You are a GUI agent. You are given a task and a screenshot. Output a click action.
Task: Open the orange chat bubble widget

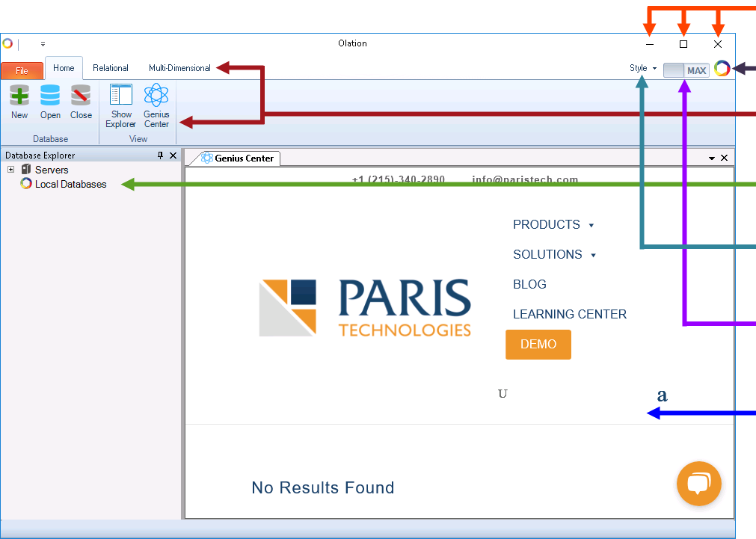coord(698,484)
